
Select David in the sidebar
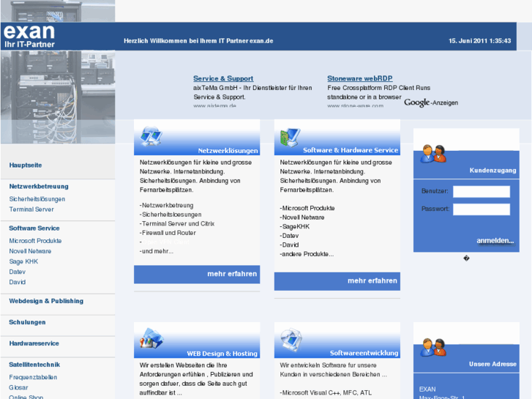(18, 282)
